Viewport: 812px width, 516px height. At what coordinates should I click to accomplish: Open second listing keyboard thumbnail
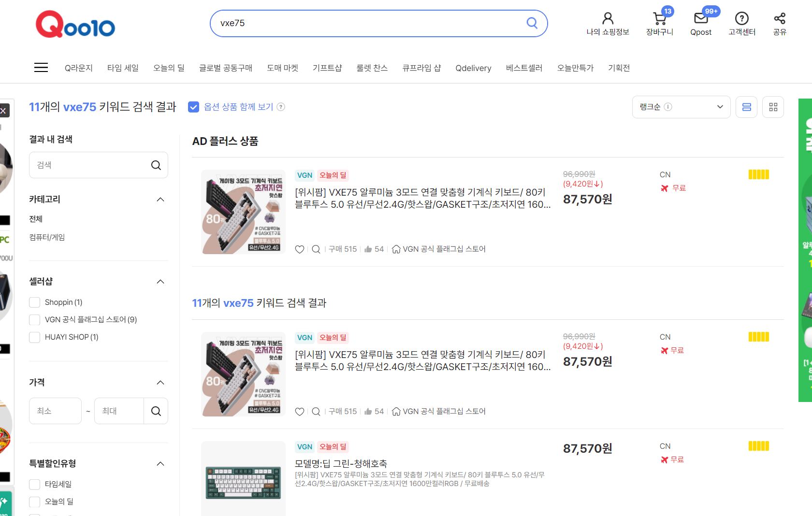(243, 374)
